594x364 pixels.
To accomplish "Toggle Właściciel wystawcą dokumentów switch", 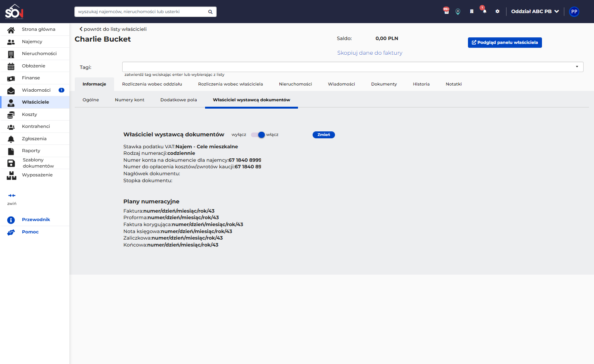I will point(258,135).
